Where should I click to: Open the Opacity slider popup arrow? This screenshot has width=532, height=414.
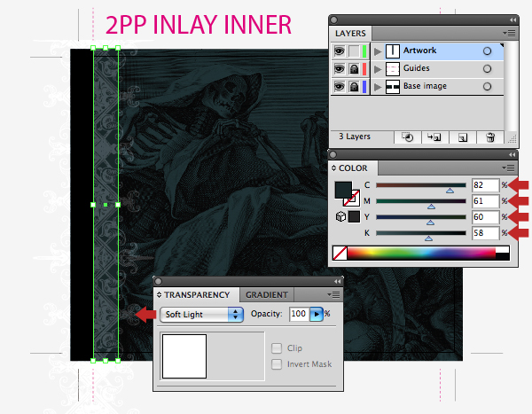coord(317,314)
